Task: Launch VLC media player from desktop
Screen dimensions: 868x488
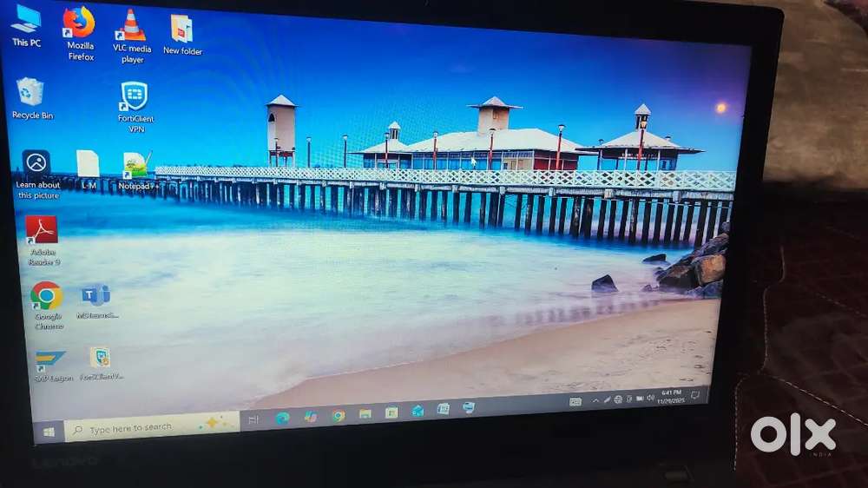Action: coord(132,26)
